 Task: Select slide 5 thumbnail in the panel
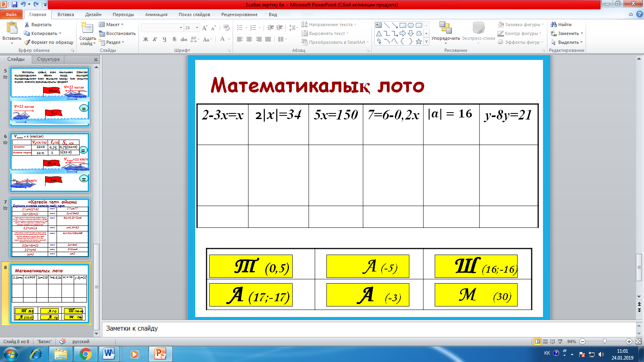pyautogui.click(x=50, y=97)
